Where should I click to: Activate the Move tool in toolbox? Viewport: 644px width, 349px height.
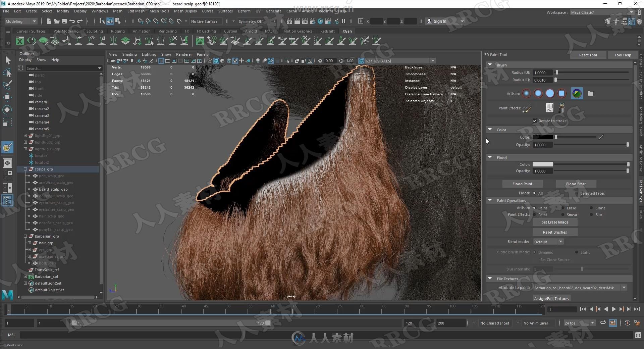(x=7, y=97)
